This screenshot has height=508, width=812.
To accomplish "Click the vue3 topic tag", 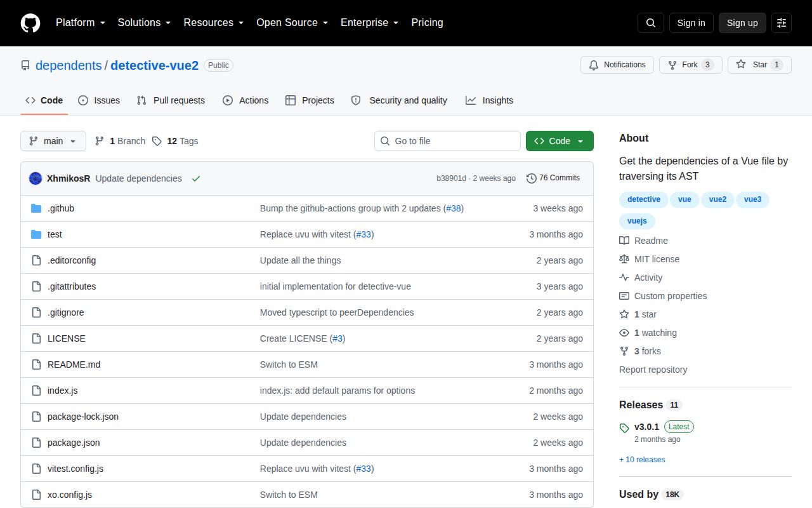I will click(x=752, y=199).
